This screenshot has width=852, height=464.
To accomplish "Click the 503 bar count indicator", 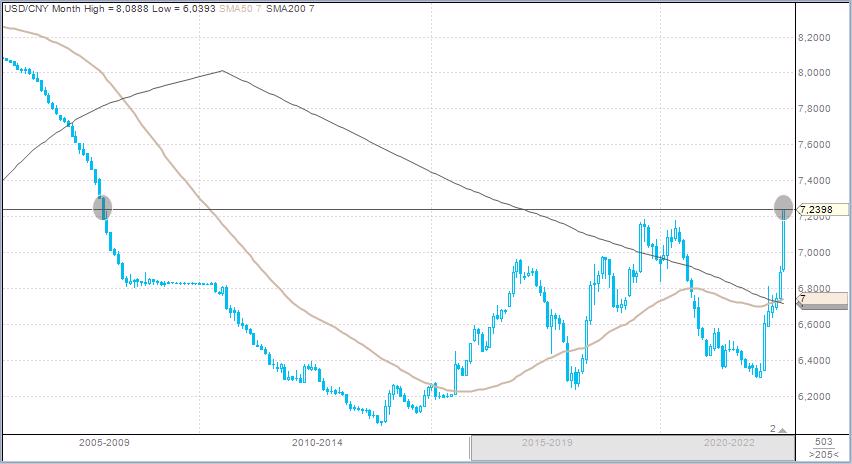I will pos(824,441).
